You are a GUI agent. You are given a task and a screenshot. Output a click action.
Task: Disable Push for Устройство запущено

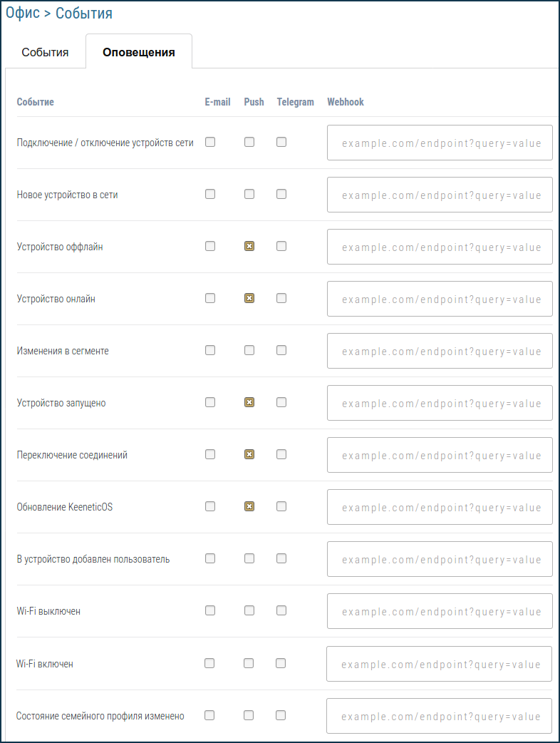click(x=249, y=401)
